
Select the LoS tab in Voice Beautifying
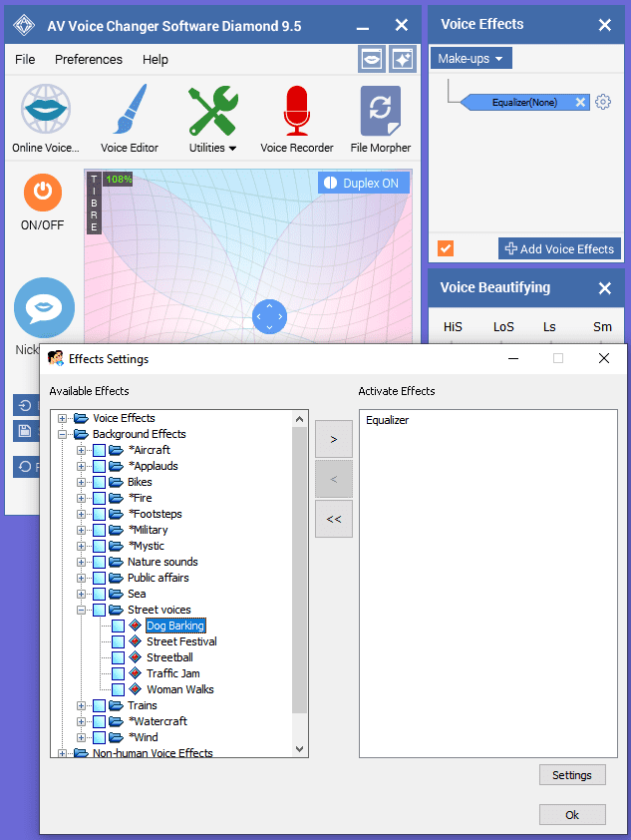[x=503, y=327]
